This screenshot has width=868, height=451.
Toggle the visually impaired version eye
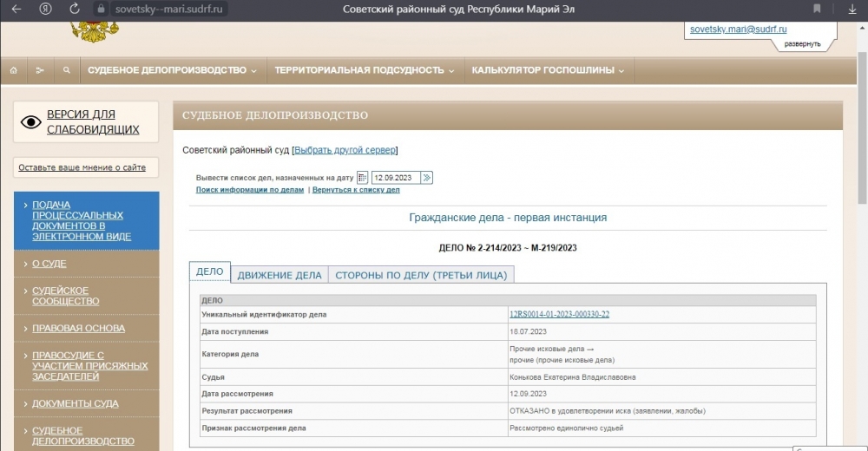[31, 122]
